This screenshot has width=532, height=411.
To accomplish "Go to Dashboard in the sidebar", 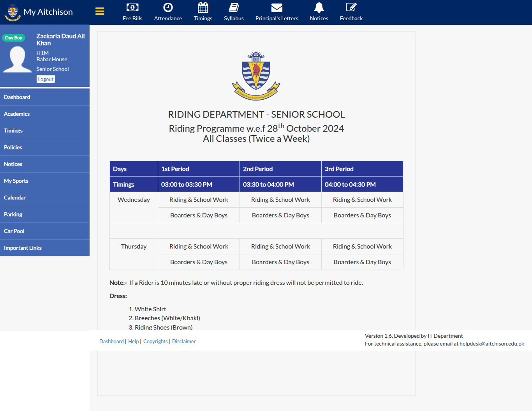I will click(45, 97).
